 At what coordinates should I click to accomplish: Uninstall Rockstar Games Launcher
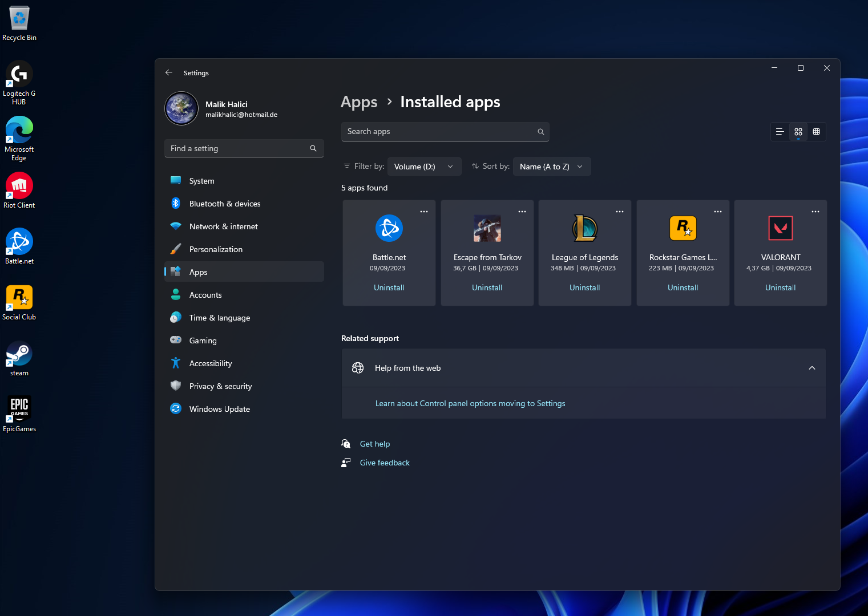pyautogui.click(x=683, y=287)
